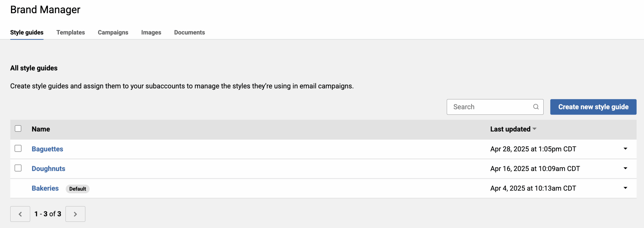Focus the Search input field
The image size is (644, 228).
tap(491, 107)
